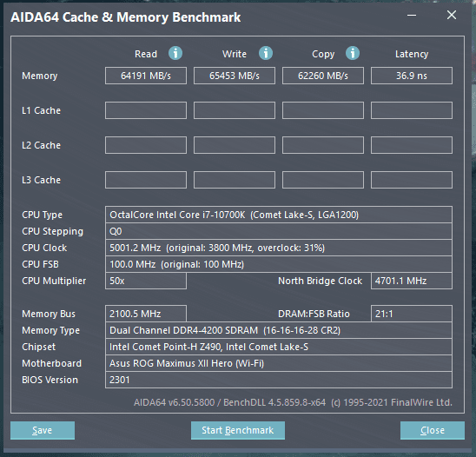This screenshot has width=476, height=457.
Task: Minimize the AIDA64 benchmark window
Action: [x=412, y=15]
